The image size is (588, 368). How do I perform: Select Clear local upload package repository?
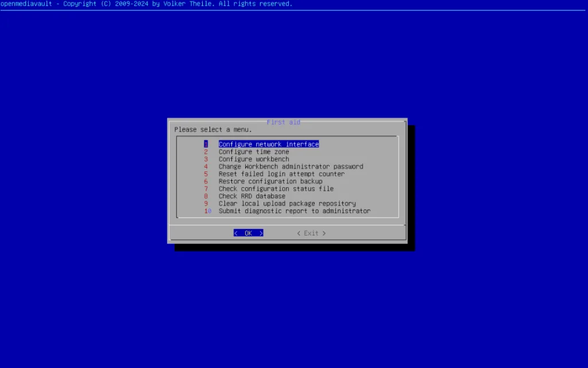287,204
